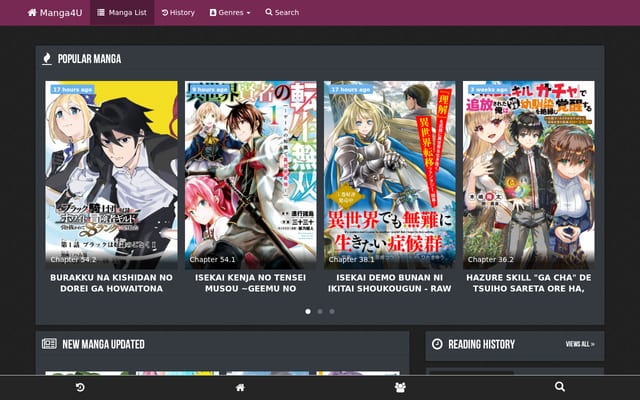Screen dimensions: 640x400
Task: Open Burakku na Kishidan cover thumbnail
Action: pos(111,175)
